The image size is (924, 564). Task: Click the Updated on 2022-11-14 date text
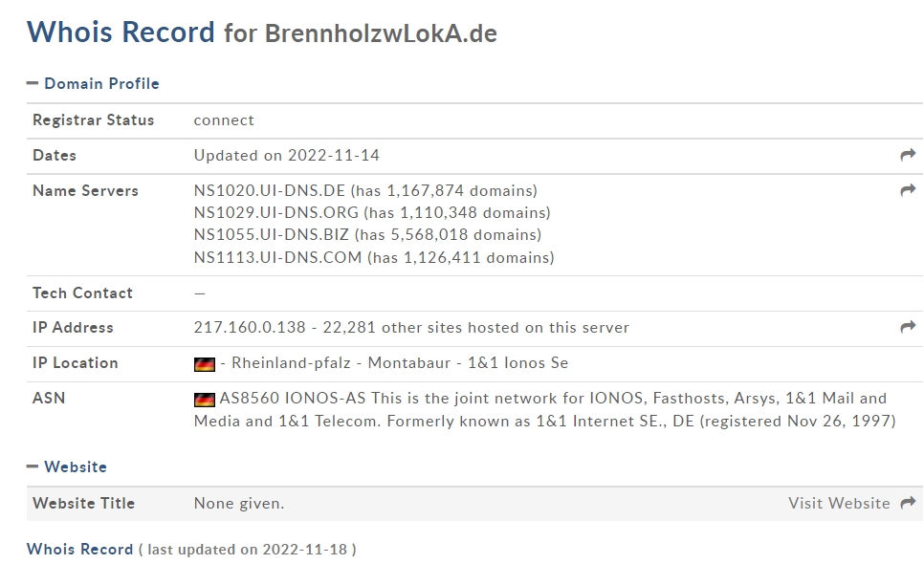(x=286, y=156)
